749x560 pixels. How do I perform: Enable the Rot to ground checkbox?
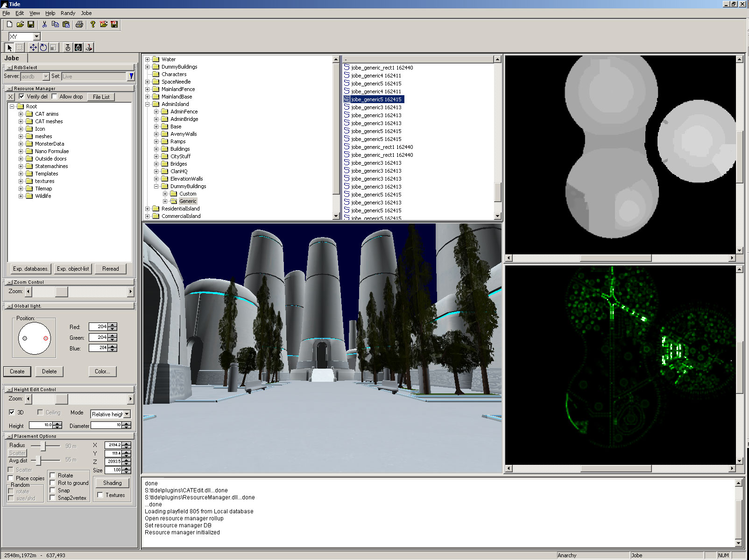[x=53, y=483]
